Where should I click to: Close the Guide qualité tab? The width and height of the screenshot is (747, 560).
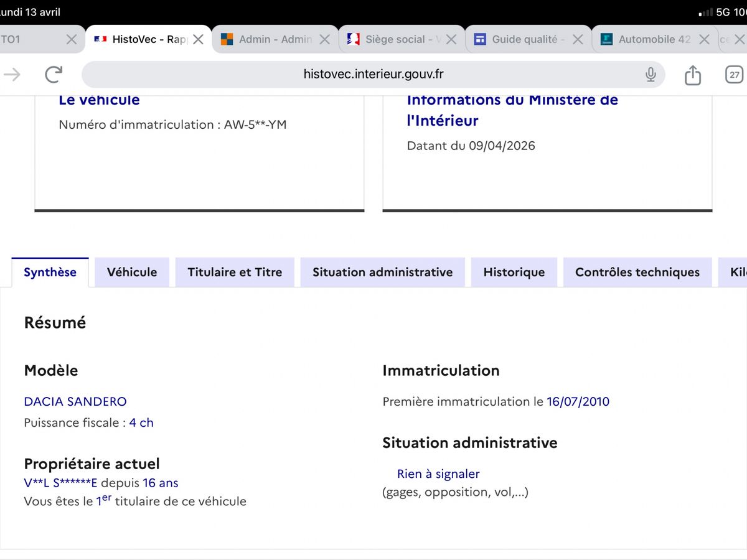578,39
